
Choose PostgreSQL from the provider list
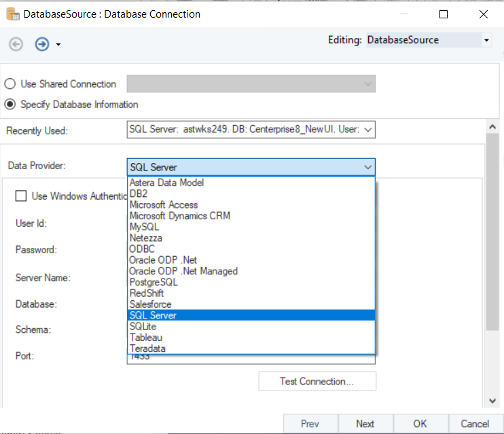pos(154,282)
